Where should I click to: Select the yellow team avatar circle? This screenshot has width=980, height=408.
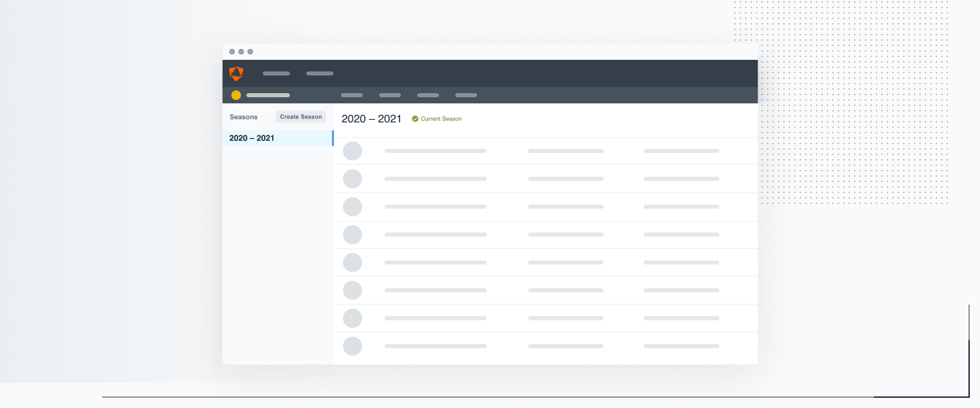tap(236, 95)
